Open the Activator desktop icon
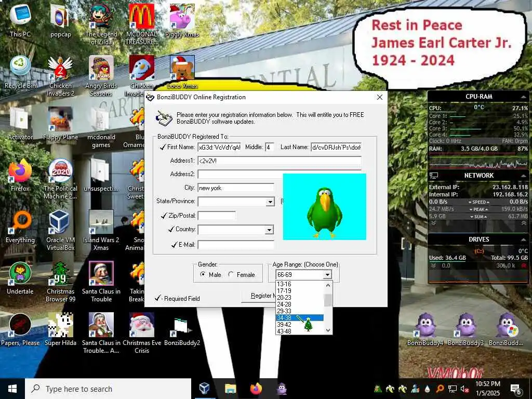The height and width of the screenshot is (399, 532). (x=20, y=124)
